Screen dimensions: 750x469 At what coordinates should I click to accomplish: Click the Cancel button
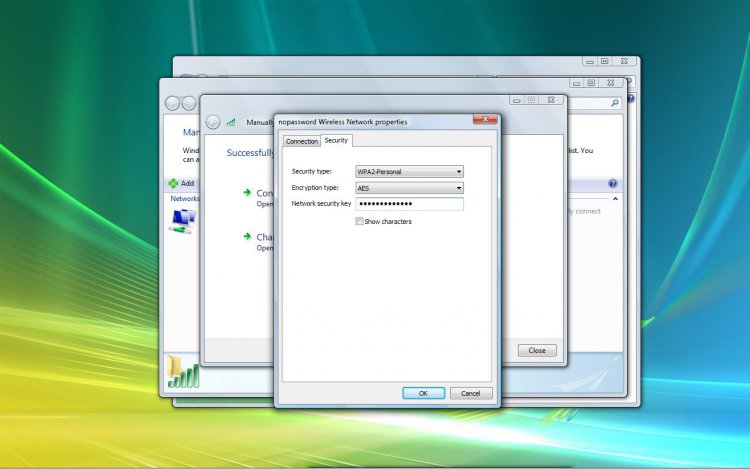[x=471, y=393]
